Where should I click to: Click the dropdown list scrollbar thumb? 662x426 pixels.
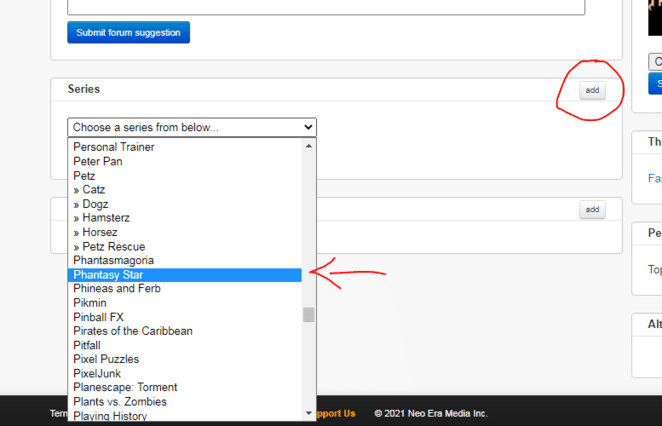(x=309, y=315)
